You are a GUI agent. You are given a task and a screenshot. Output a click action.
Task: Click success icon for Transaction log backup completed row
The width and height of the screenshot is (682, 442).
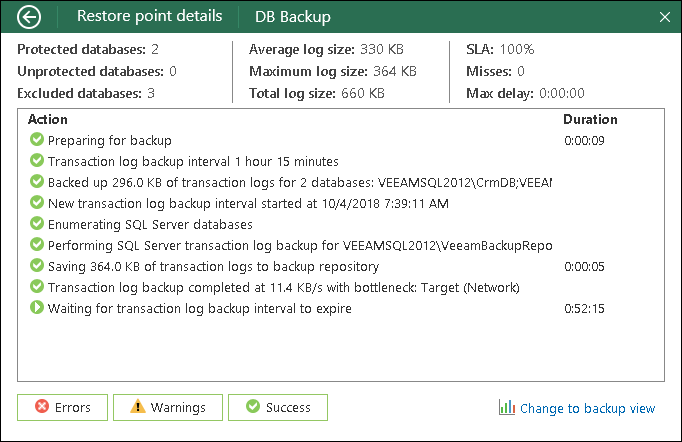coord(37,286)
